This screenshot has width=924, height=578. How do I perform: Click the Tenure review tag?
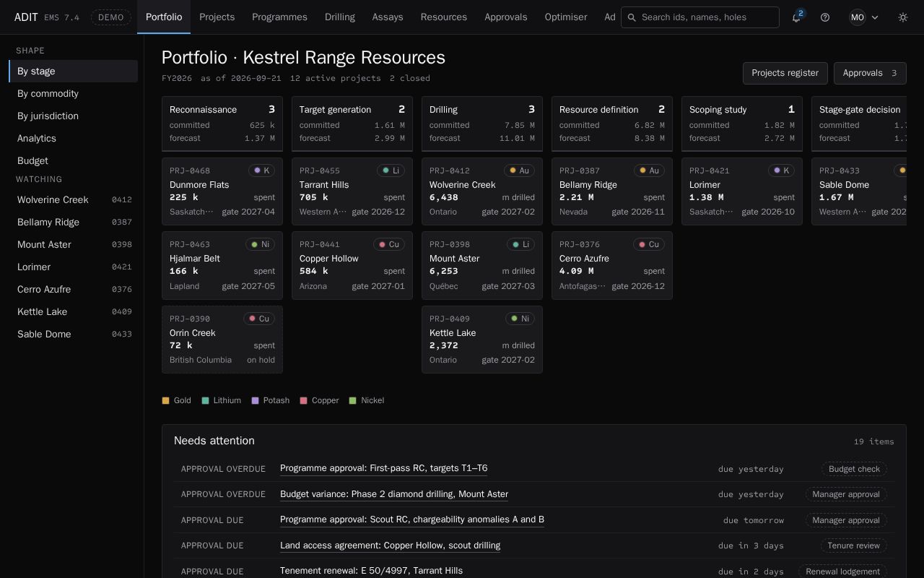(x=854, y=545)
